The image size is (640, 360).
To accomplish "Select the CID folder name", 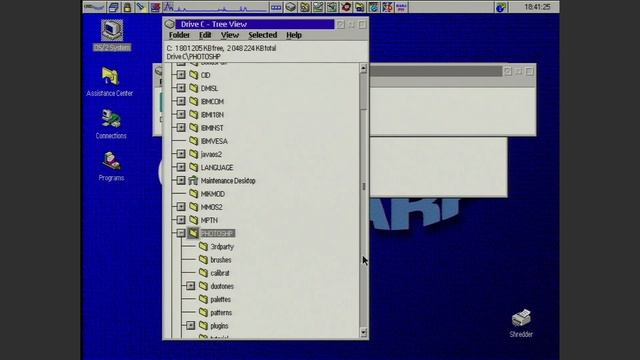I will coord(205,75).
